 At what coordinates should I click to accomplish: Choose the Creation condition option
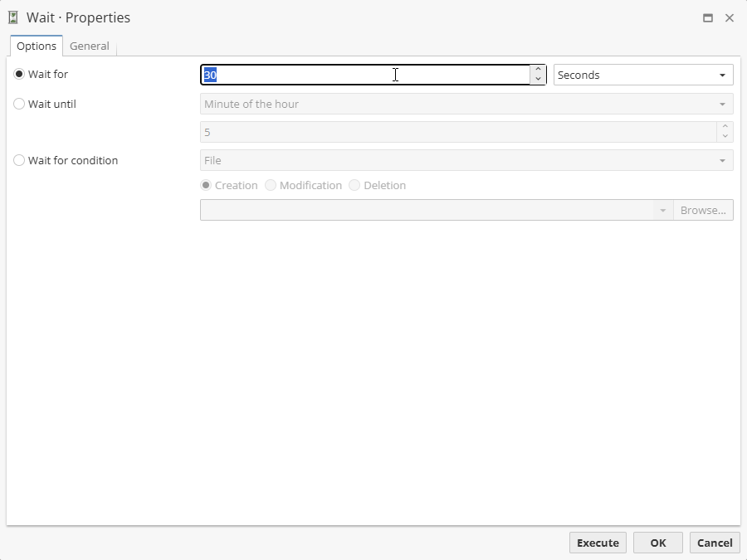[x=206, y=185]
